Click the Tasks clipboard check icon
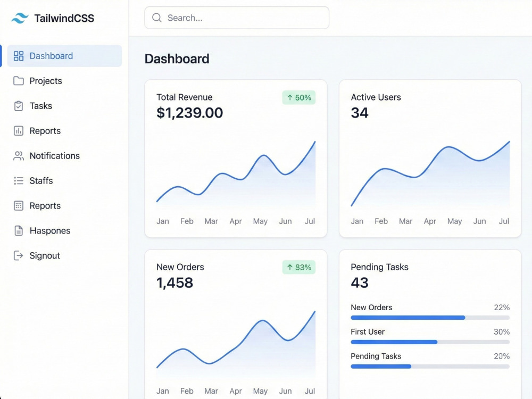 point(19,106)
